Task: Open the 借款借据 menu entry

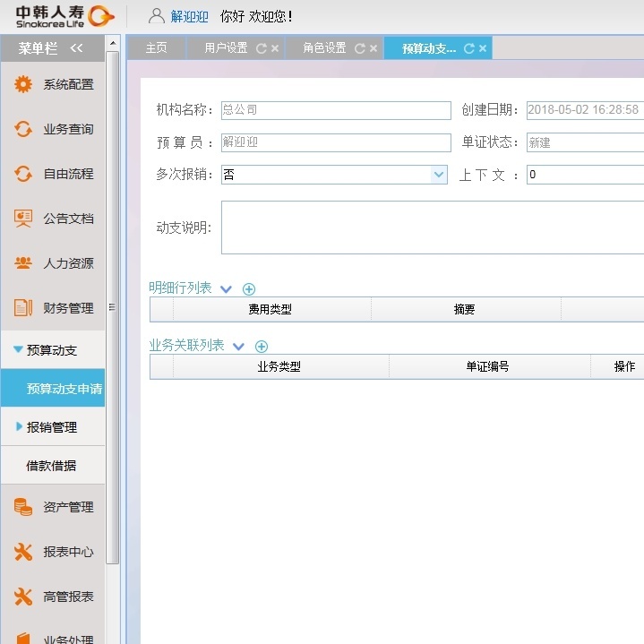Action: click(51, 466)
